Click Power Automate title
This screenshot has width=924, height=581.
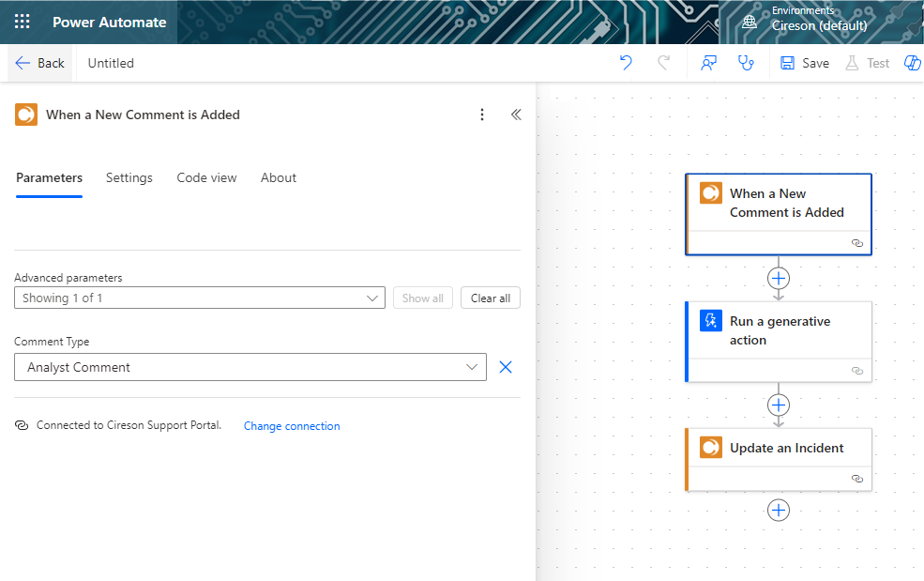pyautogui.click(x=110, y=22)
